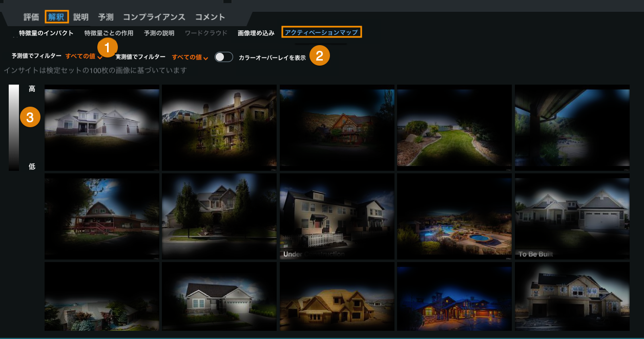Open the ivy-covered multi-story building thumbnail
Image resolution: width=644 pixels, height=339 pixels.
click(x=219, y=128)
